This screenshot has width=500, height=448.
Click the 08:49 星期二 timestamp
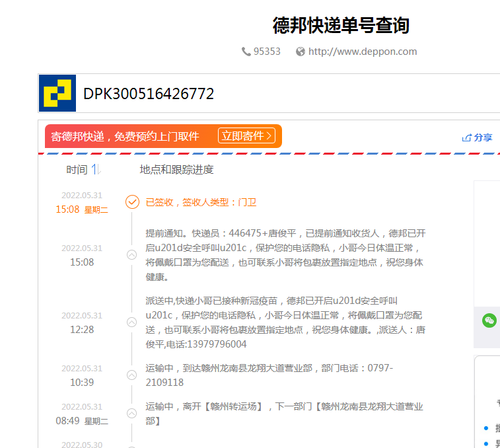82,421
